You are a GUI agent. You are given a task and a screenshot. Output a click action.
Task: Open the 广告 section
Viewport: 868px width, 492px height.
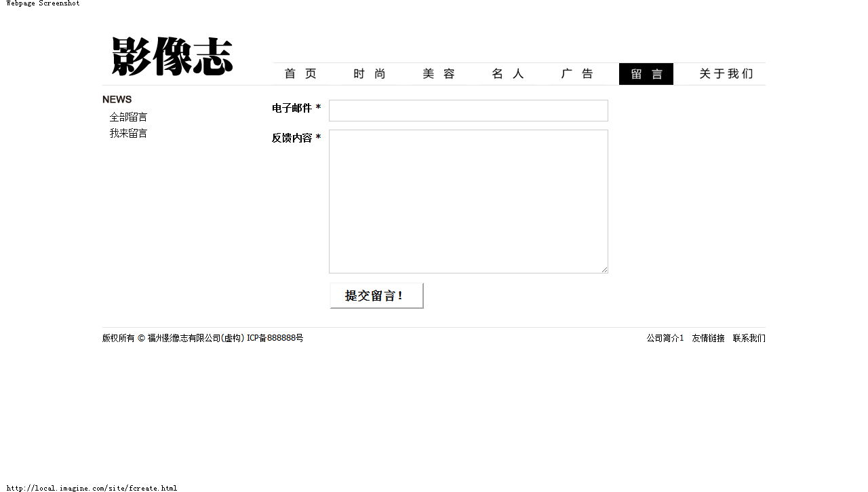point(577,74)
